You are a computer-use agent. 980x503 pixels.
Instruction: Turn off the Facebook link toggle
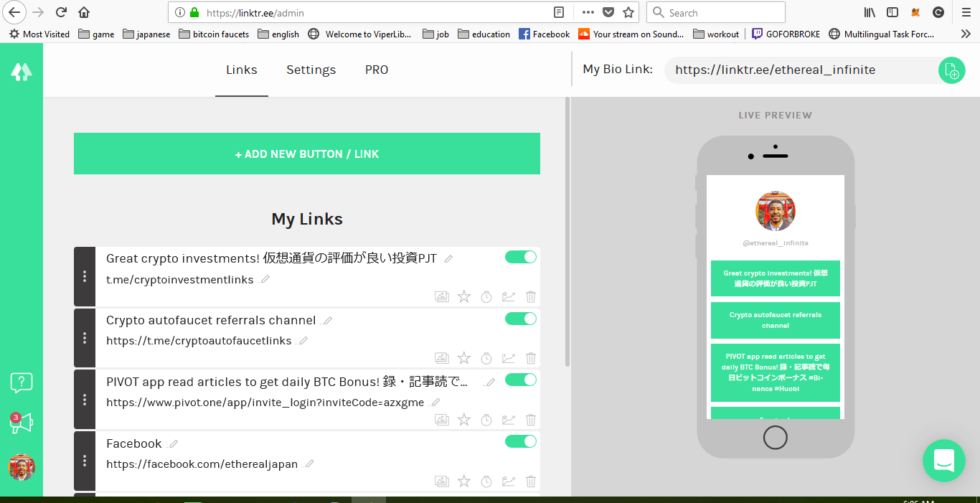coord(521,441)
